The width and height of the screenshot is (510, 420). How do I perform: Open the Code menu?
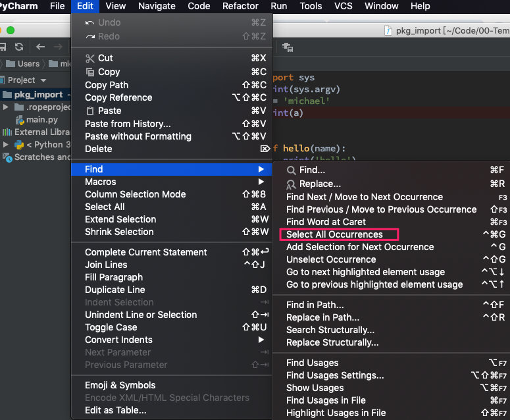(x=199, y=6)
